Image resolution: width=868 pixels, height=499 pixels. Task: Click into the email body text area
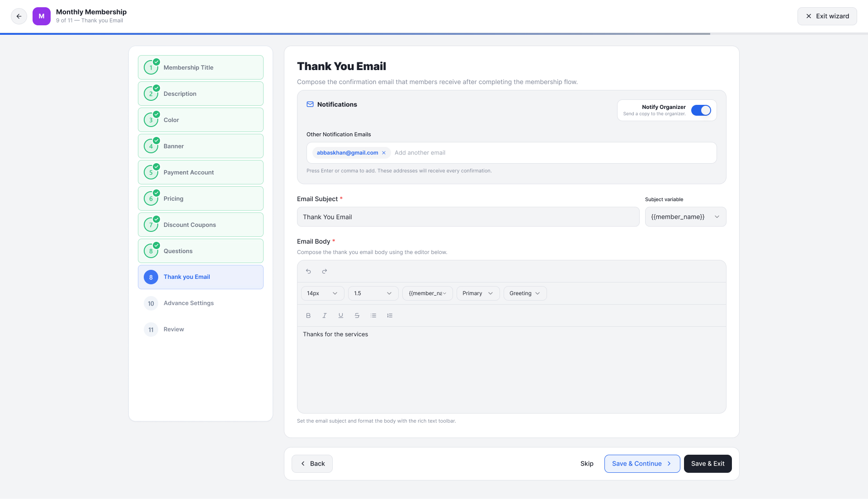pos(511,370)
